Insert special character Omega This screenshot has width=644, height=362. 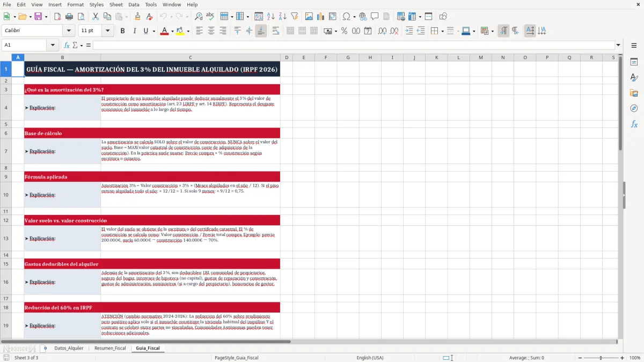click(346, 17)
